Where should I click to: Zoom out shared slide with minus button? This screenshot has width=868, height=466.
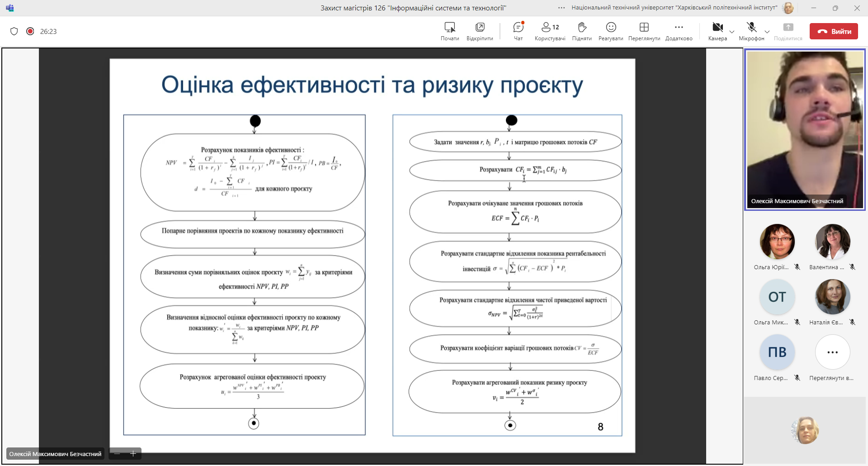[118, 454]
